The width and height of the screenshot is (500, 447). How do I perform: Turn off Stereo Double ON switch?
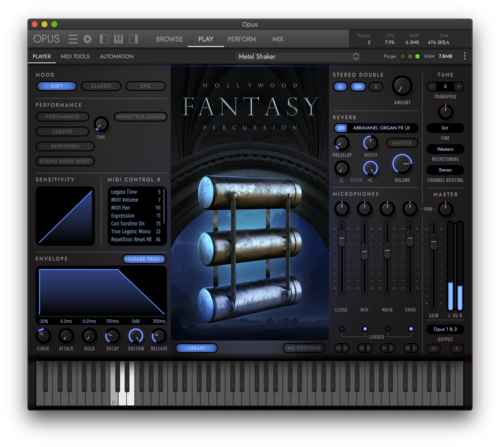click(x=358, y=87)
